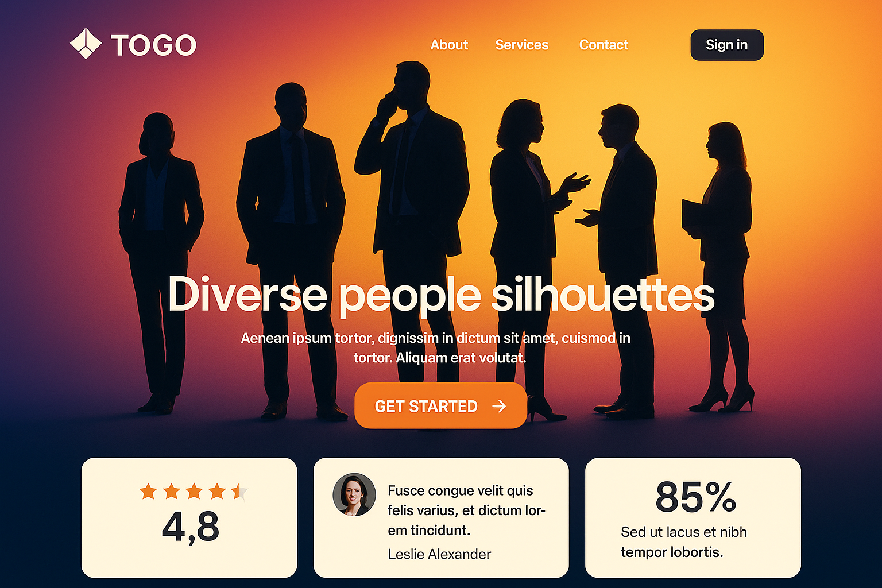Click the first orange rating star
The height and width of the screenshot is (588, 882).
[148, 492]
